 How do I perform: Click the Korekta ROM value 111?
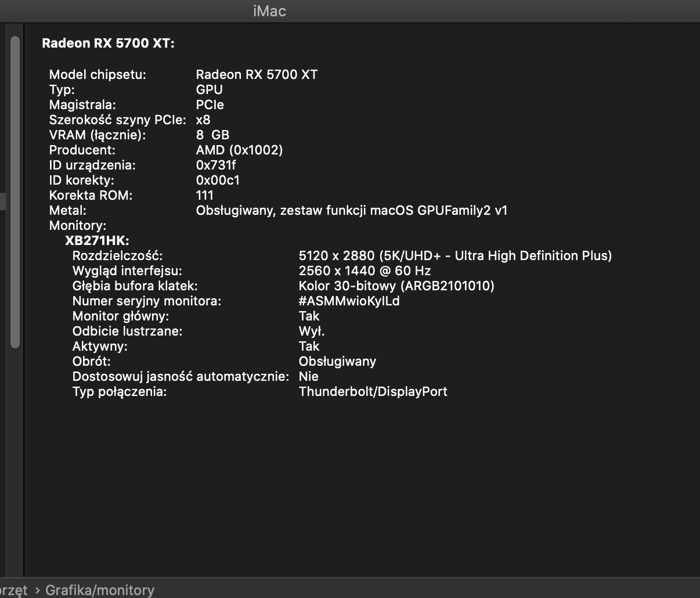[205, 195]
